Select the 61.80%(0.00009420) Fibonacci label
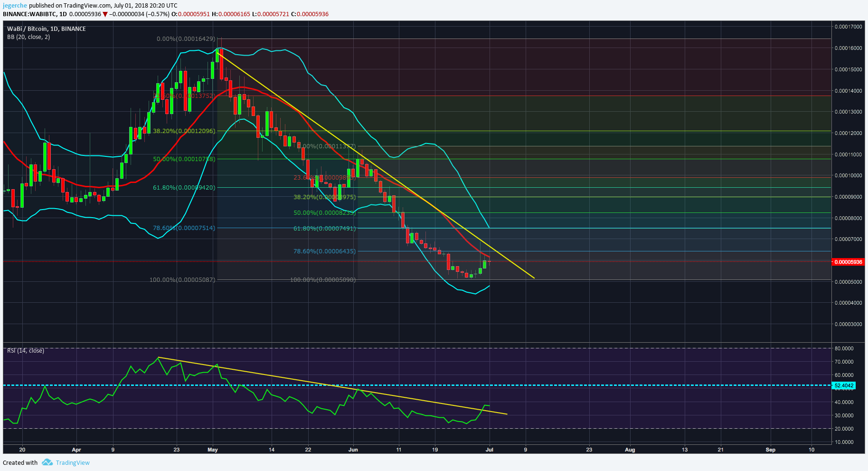The height and width of the screenshot is (471, 868). [184, 188]
